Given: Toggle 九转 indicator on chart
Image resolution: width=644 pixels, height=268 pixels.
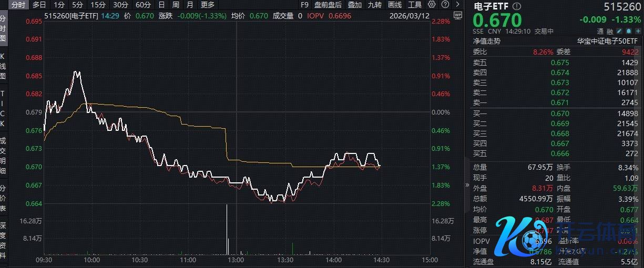Looking at the screenshot, I should (x=375, y=5).
